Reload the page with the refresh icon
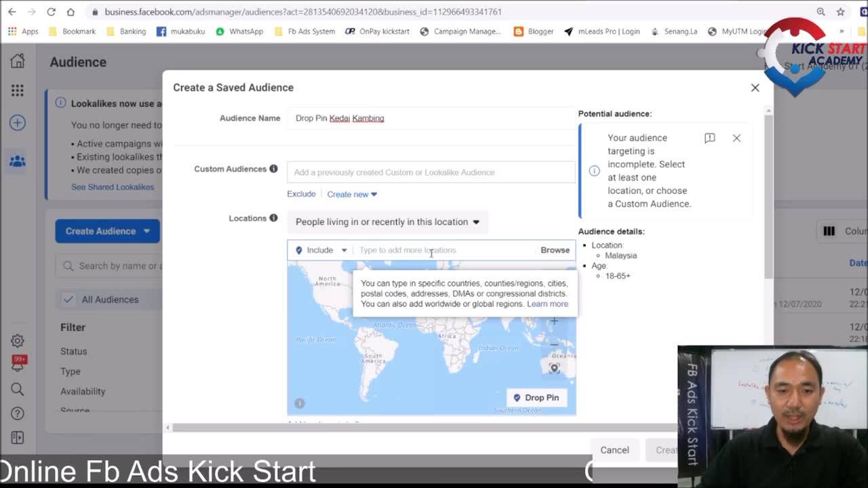 click(51, 12)
